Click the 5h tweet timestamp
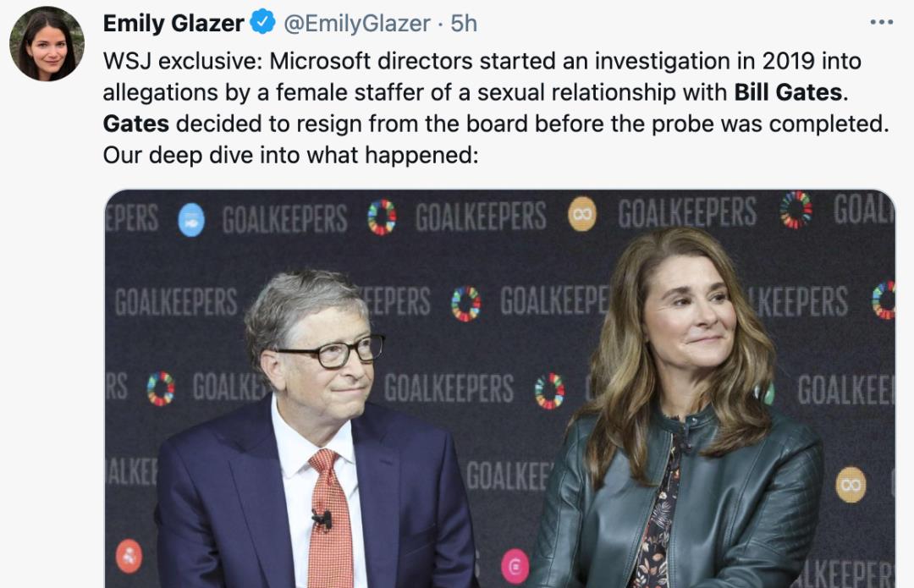The width and height of the screenshot is (914, 588). 464,24
